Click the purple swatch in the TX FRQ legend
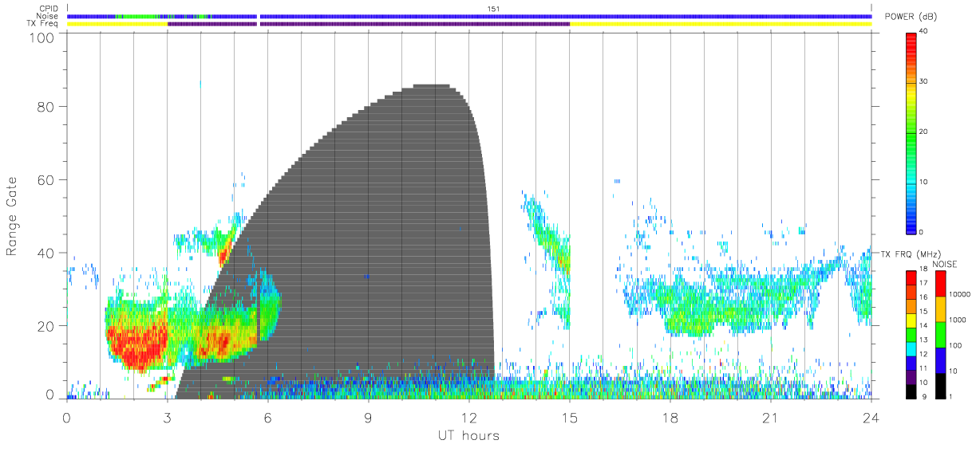This screenshot has width=980, height=452. pos(911,378)
